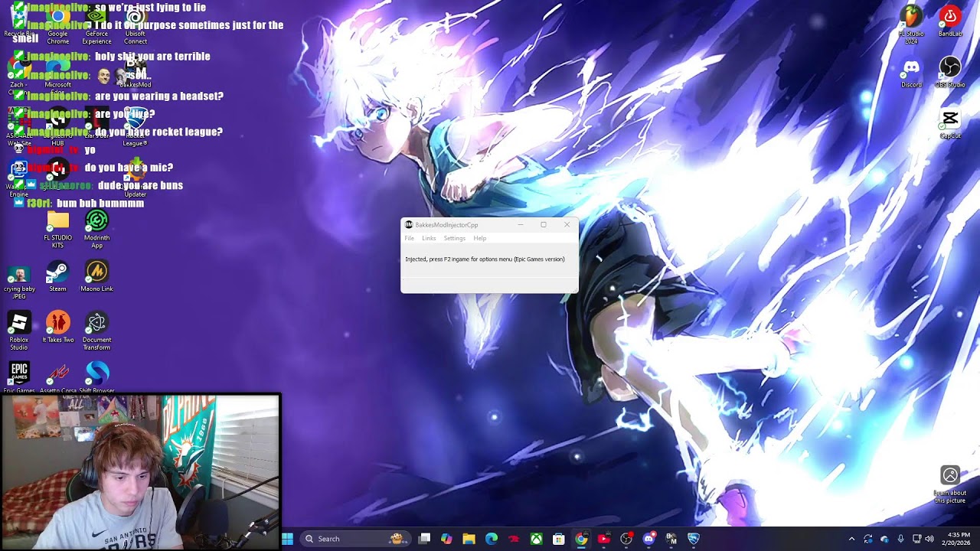Maximize the BakkesModInjectorCpp window
Image resolution: width=980 pixels, height=551 pixels.
click(544, 225)
